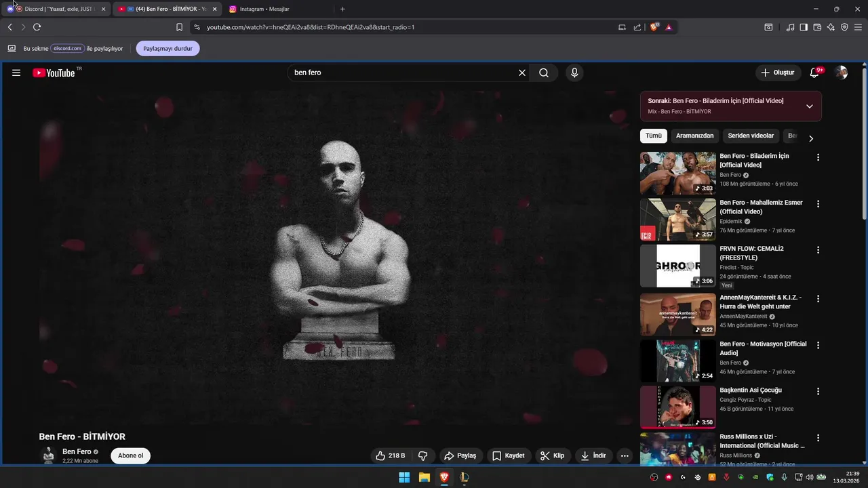This screenshot has width=868, height=488.
Task: Play Biladerim İçin thumbnail
Action: 678,174
